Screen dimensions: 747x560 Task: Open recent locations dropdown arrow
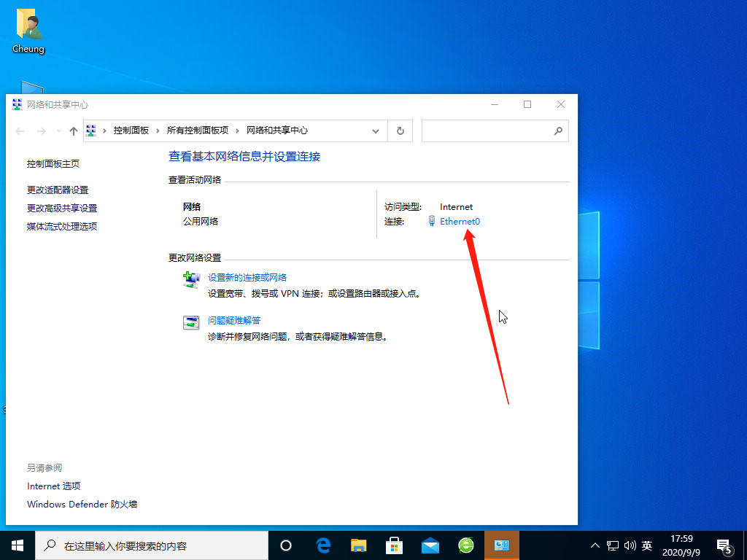coord(58,131)
